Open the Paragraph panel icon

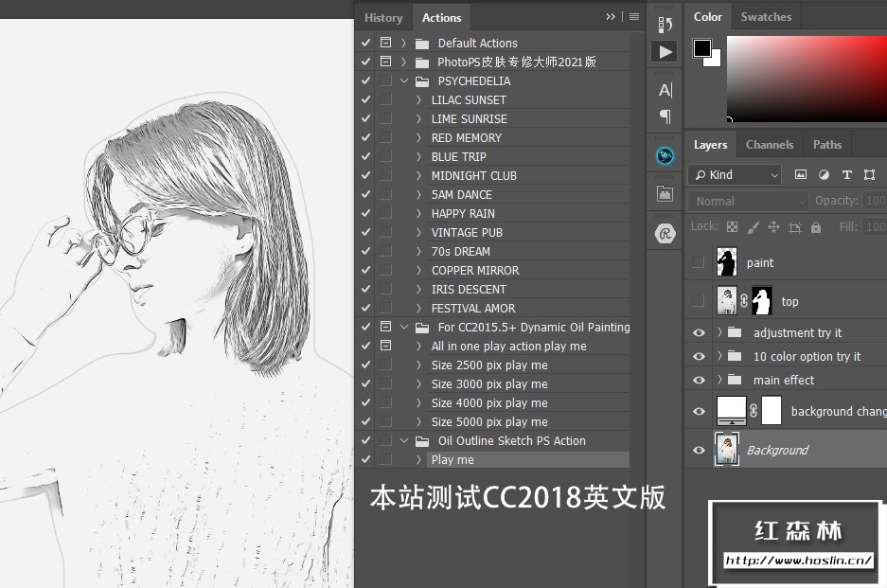pos(665,116)
